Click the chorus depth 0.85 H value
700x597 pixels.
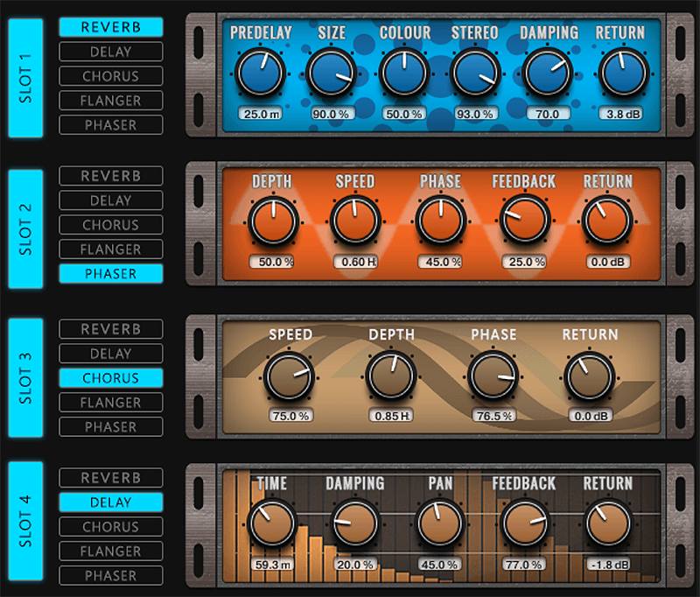[x=392, y=416]
